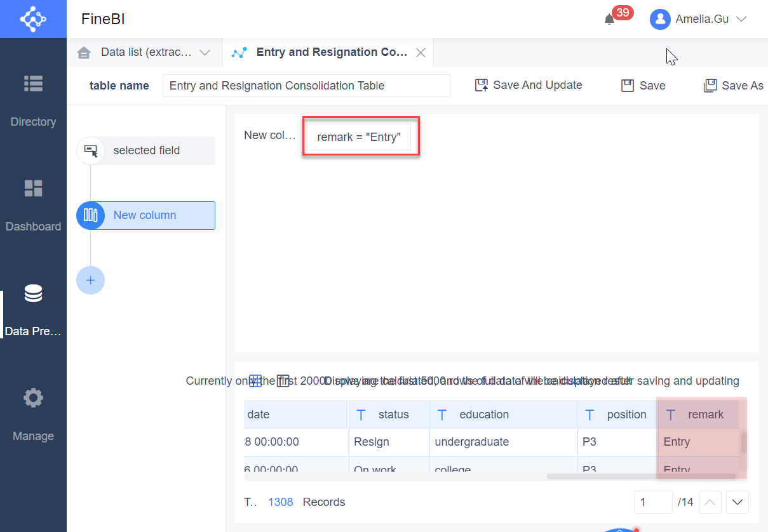The width and height of the screenshot is (768, 532).
Task: Click the FineBI logo icon
Action: click(33, 19)
